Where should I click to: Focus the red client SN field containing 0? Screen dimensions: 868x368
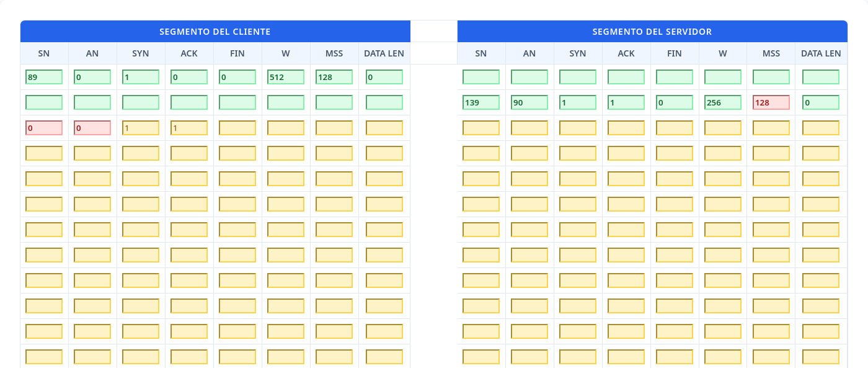(x=44, y=128)
